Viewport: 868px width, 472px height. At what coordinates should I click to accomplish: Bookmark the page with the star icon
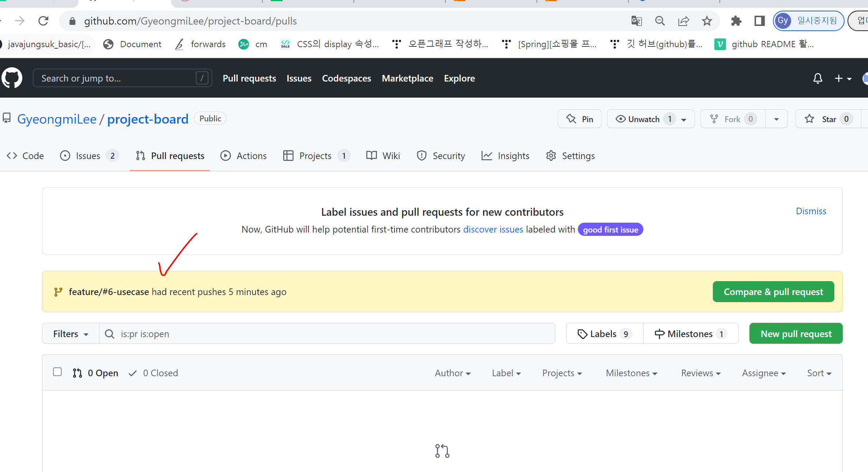click(x=707, y=21)
